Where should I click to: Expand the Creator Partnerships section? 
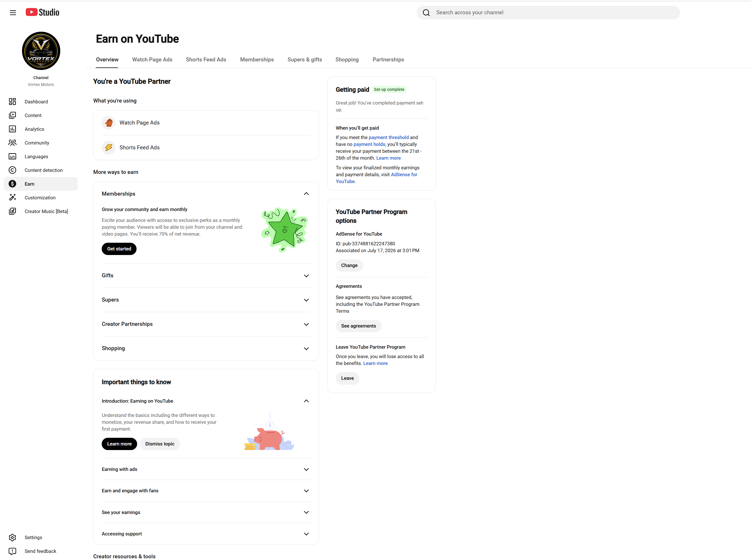[306, 324]
